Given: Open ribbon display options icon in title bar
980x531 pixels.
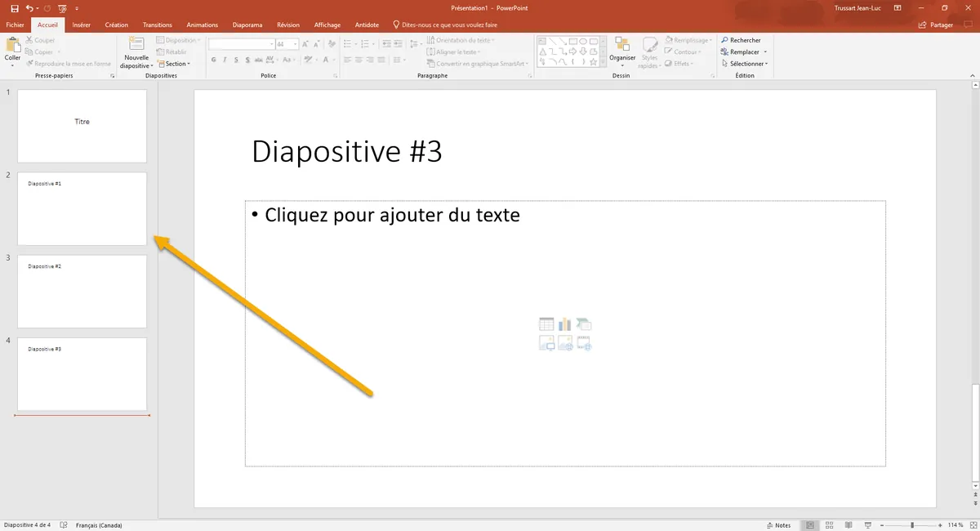Looking at the screenshot, I should [897, 7].
